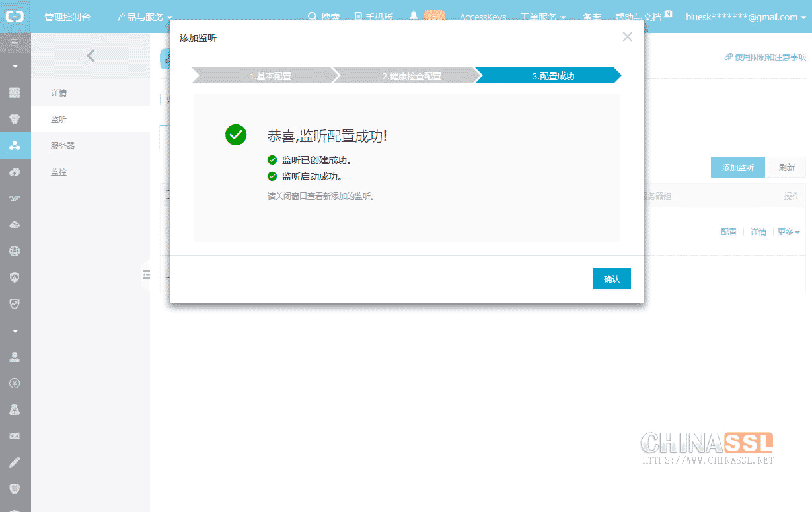Go back with the left chevron arrow
The image size is (812, 512).
pos(91,56)
